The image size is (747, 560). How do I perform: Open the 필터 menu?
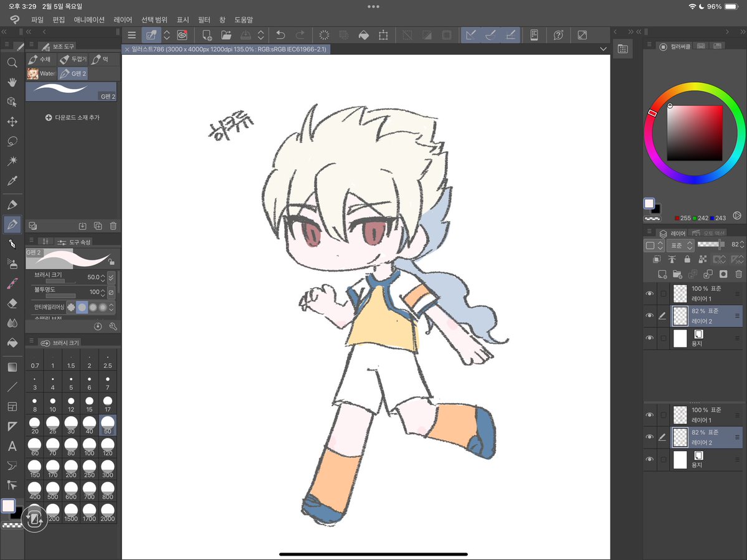204,19
